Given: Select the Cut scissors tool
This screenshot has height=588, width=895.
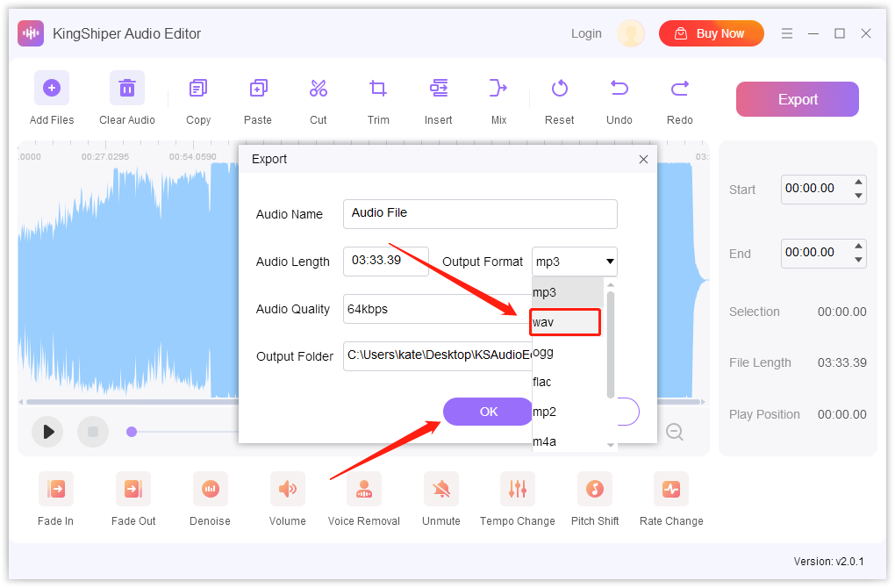Looking at the screenshot, I should pos(318,88).
